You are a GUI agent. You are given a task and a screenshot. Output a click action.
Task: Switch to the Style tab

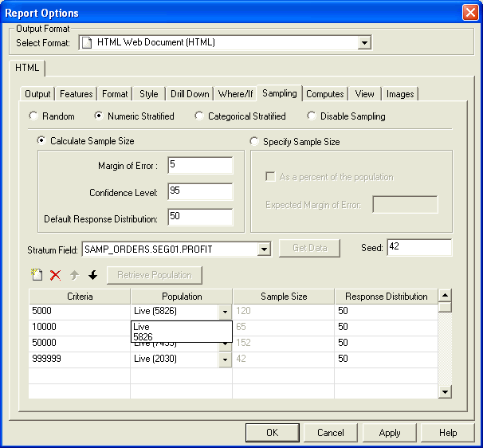pyautogui.click(x=149, y=94)
